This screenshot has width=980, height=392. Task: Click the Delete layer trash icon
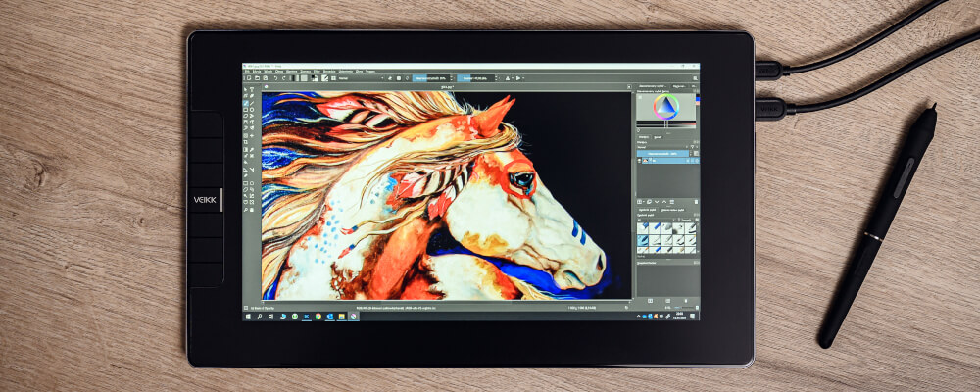click(x=696, y=201)
